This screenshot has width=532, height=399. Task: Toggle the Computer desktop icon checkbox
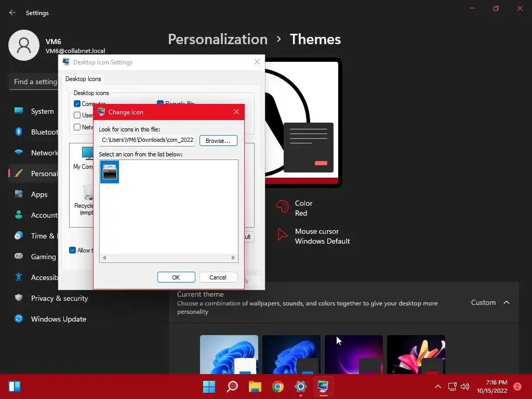[77, 103]
